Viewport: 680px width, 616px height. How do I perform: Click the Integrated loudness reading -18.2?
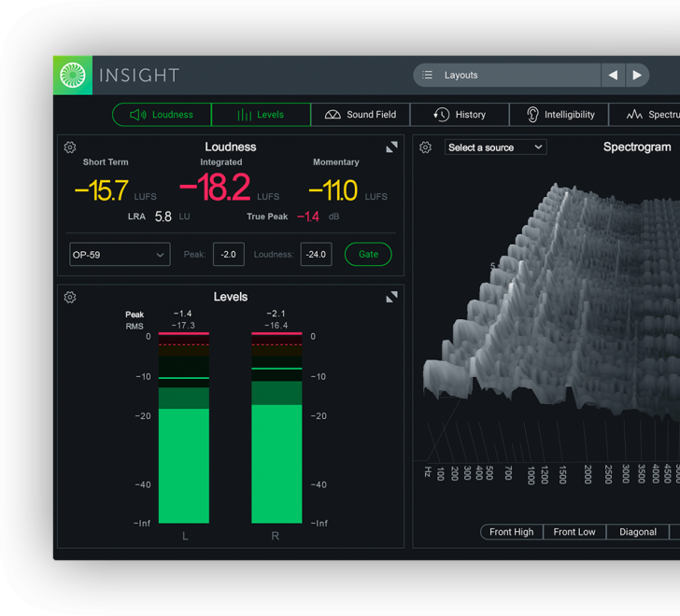click(x=215, y=188)
